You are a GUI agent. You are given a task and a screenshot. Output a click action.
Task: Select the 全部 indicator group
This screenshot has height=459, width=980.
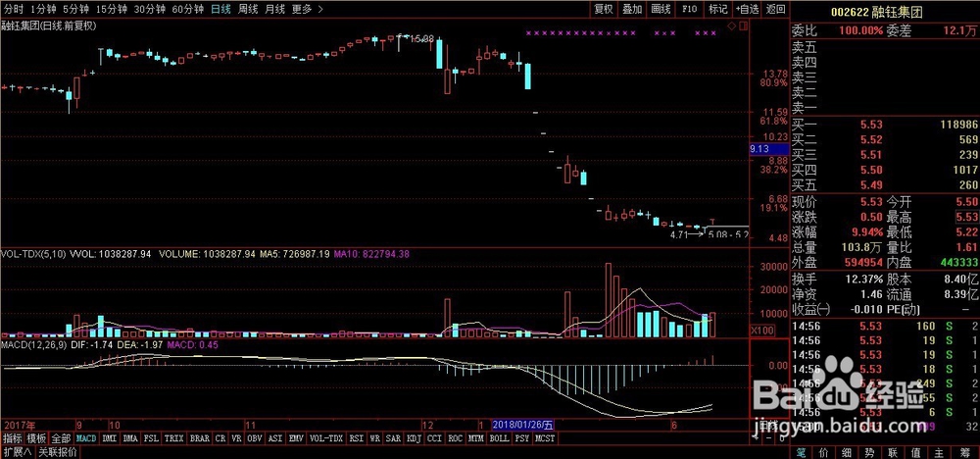click(x=61, y=438)
